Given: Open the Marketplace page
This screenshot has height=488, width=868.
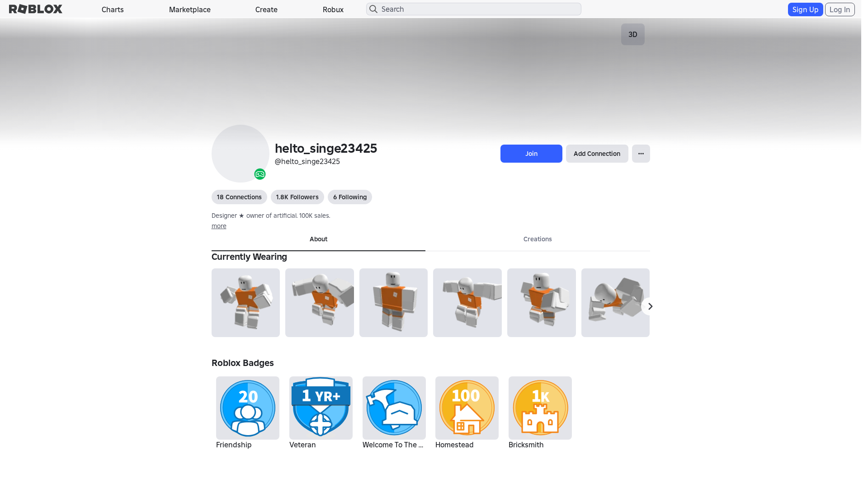Looking at the screenshot, I should 190,9.
